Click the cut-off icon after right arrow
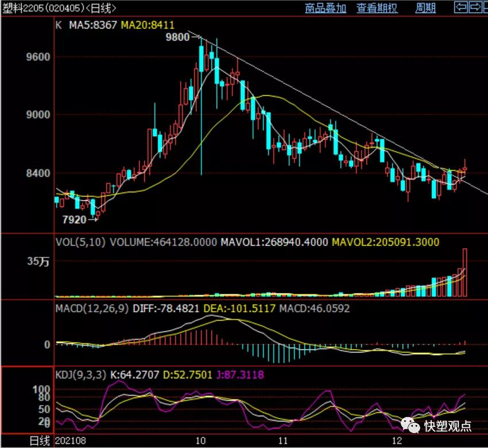Image resolution: width=488 pixels, height=448 pixels. pyautogui.click(x=485, y=7)
